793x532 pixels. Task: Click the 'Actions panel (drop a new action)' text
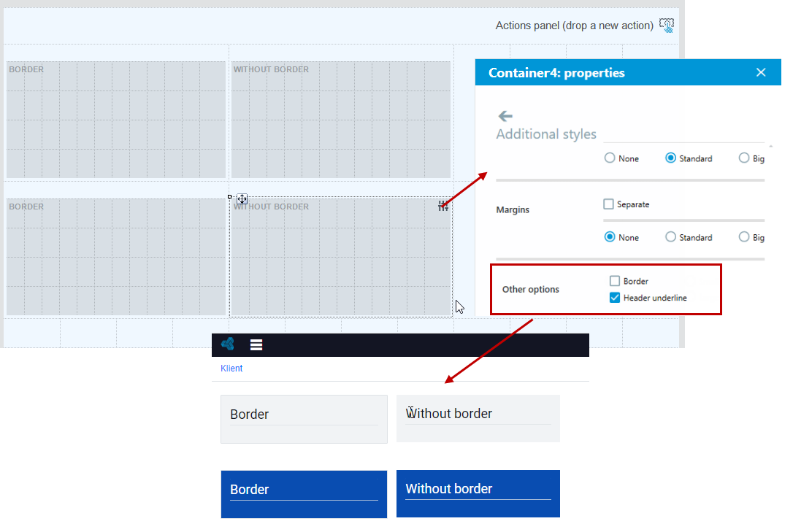coord(575,26)
